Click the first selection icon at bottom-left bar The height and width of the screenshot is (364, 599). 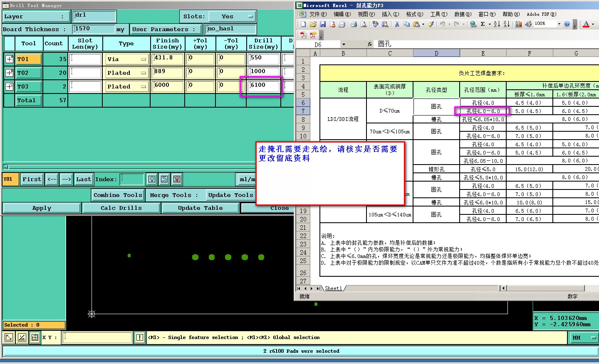[8, 337]
